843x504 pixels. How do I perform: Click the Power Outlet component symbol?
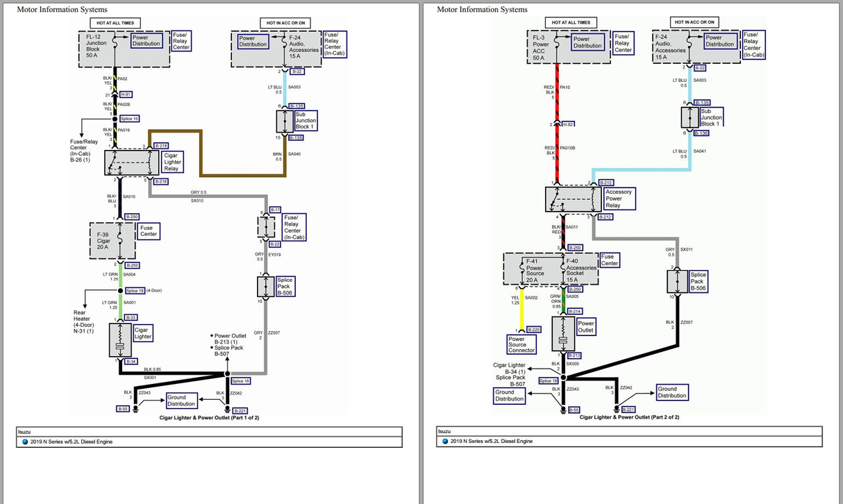(x=563, y=334)
